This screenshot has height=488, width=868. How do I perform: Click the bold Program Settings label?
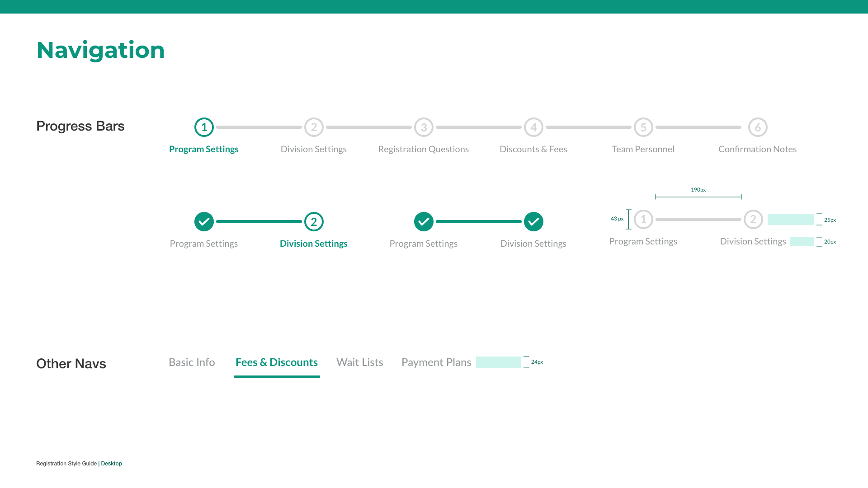tap(204, 149)
